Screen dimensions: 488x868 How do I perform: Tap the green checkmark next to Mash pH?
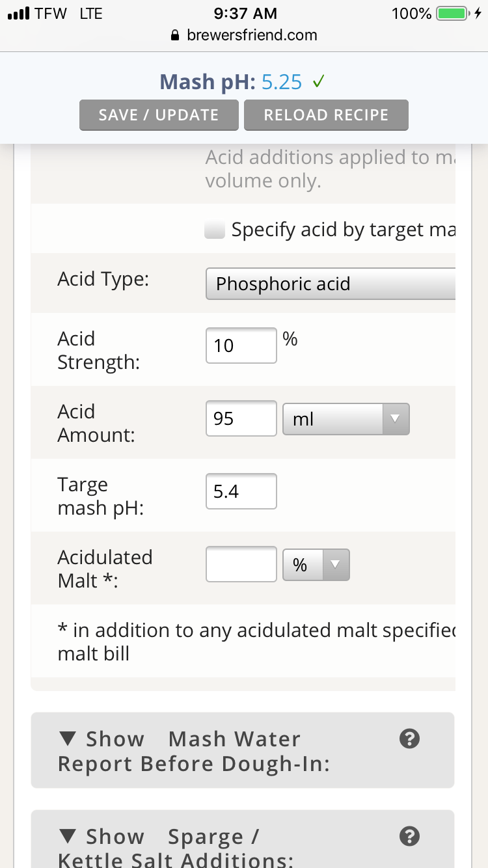pos(318,82)
